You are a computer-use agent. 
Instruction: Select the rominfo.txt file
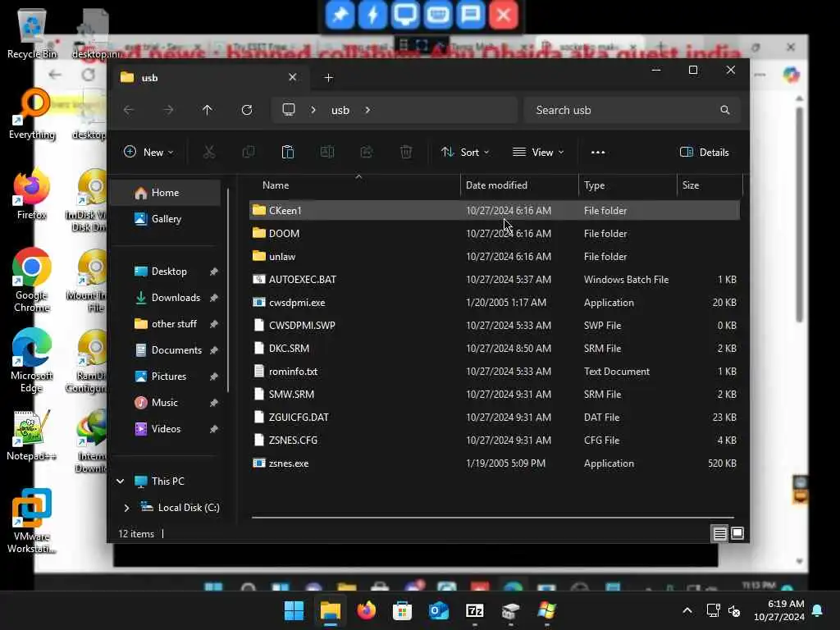coord(494,372)
